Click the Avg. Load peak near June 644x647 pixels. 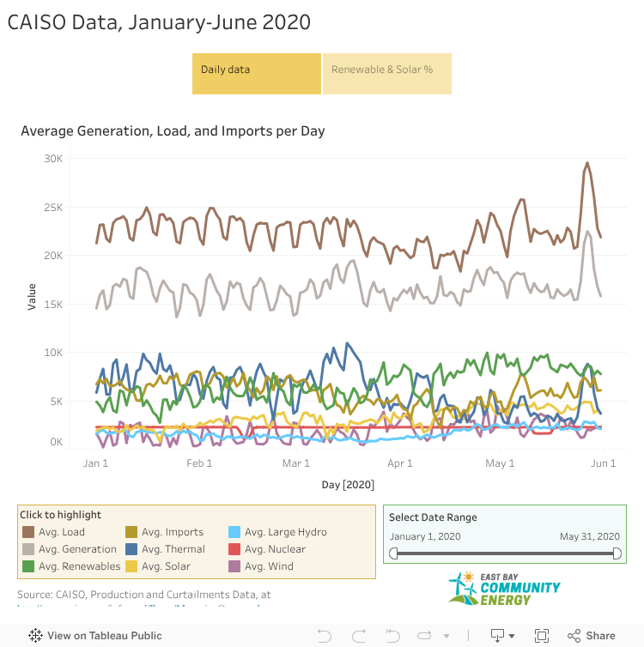click(x=587, y=163)
